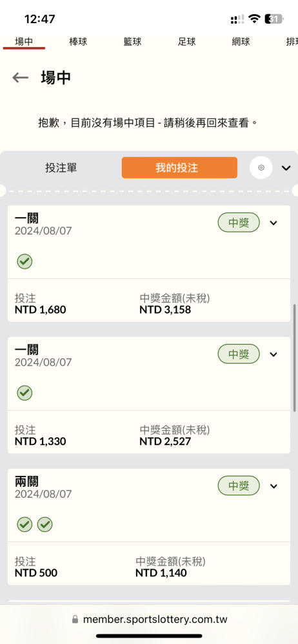This screenshot has height=644, width=298.
Task: Expand the second 一關 bet details
Action: (x=273, y=354)
